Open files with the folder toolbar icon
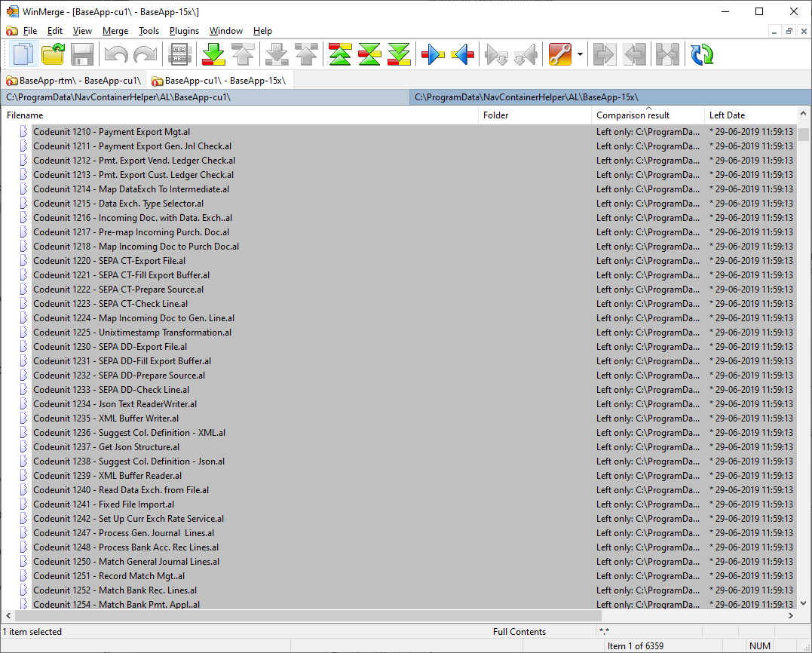This screenshot has width=812, height=653. [53, 54]
